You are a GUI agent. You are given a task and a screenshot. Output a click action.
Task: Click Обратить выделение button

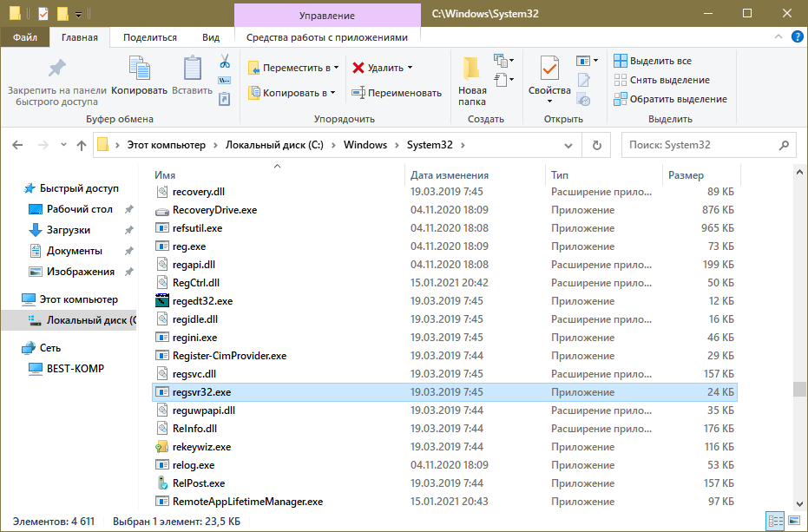670,99
